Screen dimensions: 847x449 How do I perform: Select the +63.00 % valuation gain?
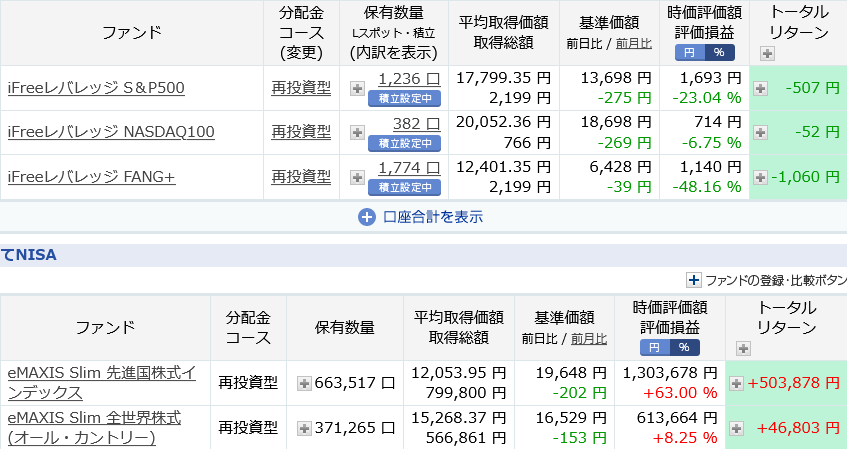(680, 393)
